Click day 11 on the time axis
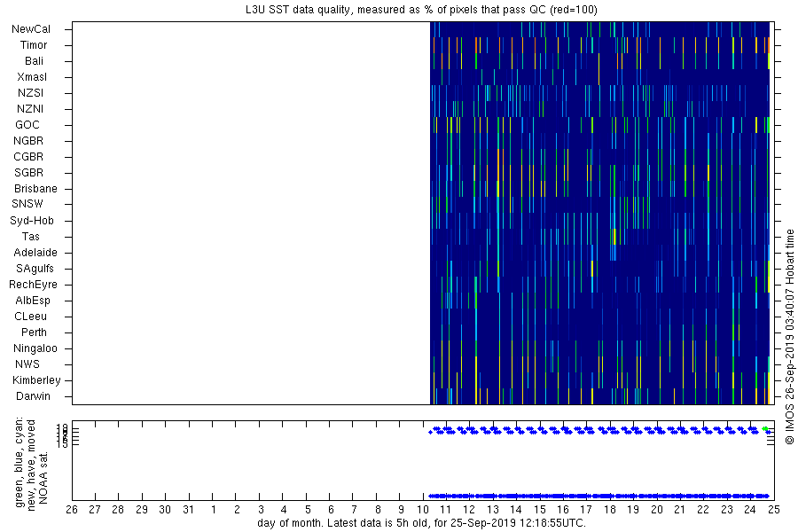 [x=446, y=510]
